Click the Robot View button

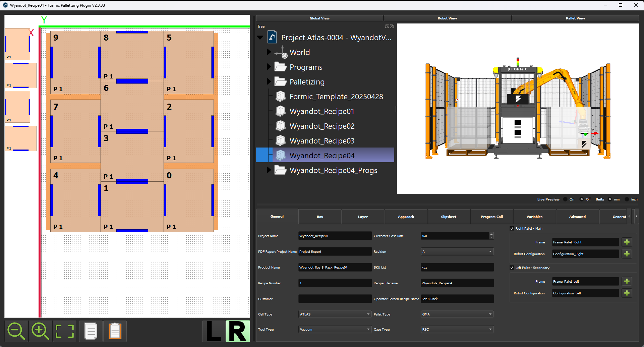[x=447, y=18]
